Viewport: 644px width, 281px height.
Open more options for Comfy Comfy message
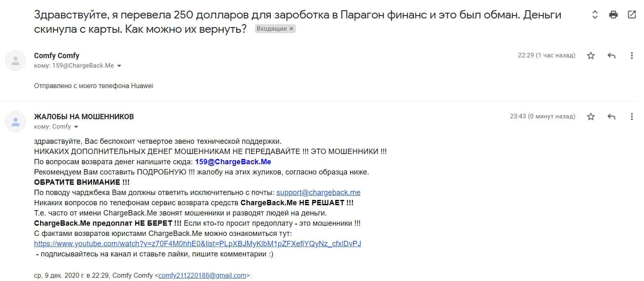(632, 55)
